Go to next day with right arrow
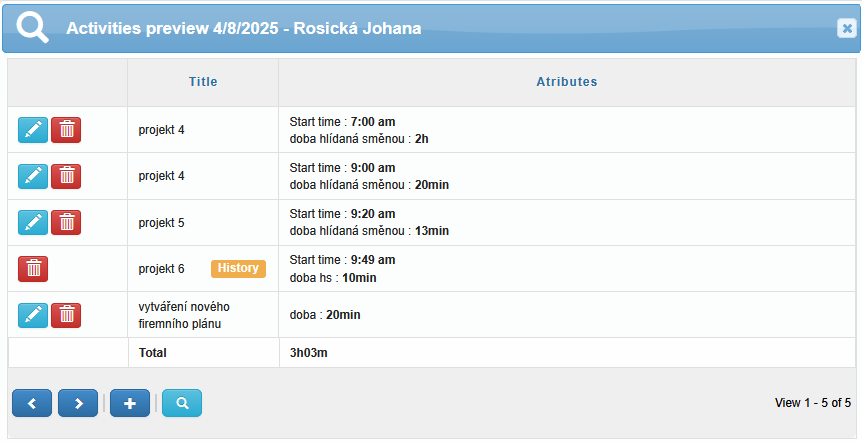Screen dimensions: 862x442 tap(78, 403)
